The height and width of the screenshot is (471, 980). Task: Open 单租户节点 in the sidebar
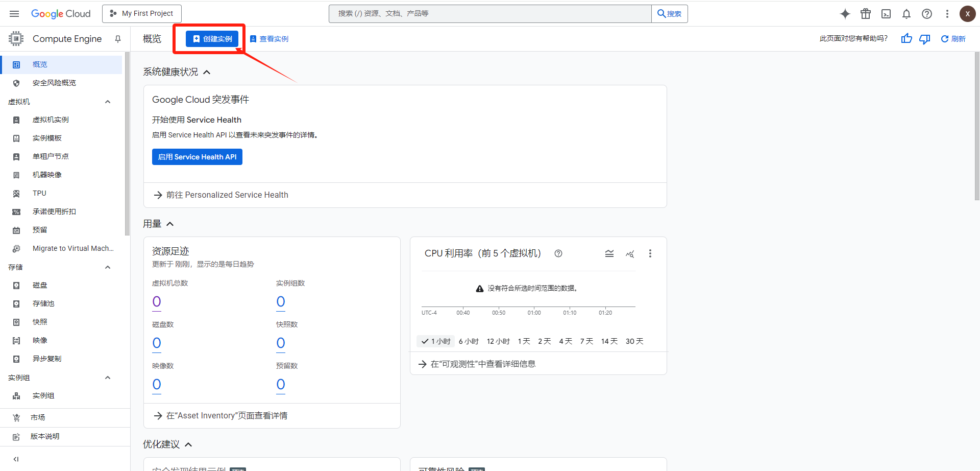tap(61, 156)
